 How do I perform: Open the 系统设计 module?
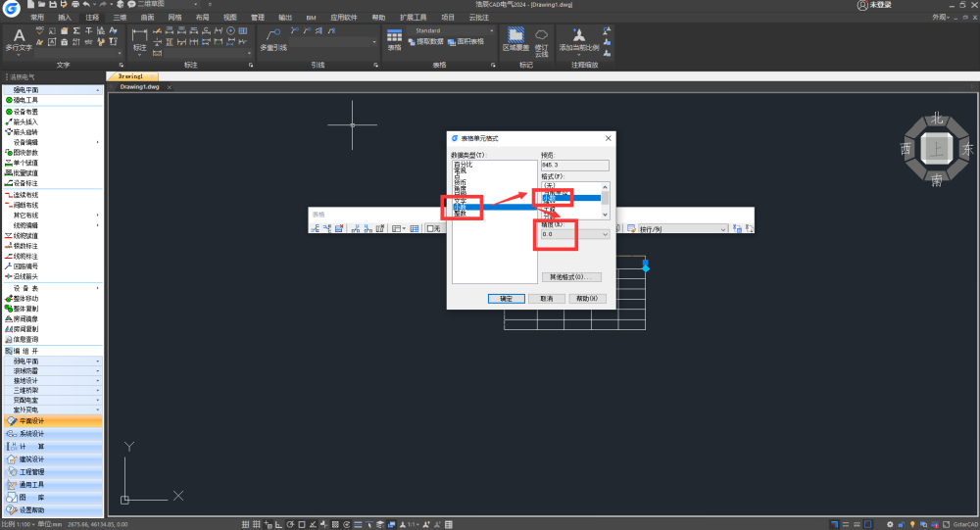(x=53, y=434)
